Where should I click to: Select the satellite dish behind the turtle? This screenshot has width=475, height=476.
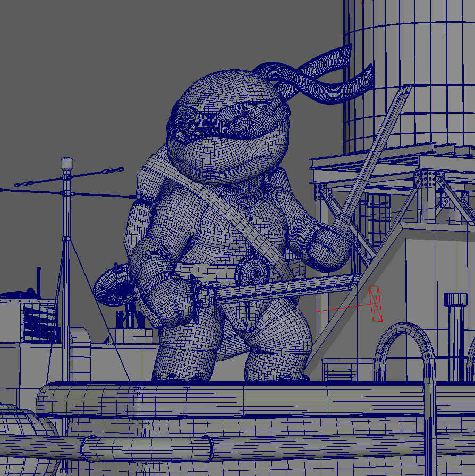pos(114,285)
